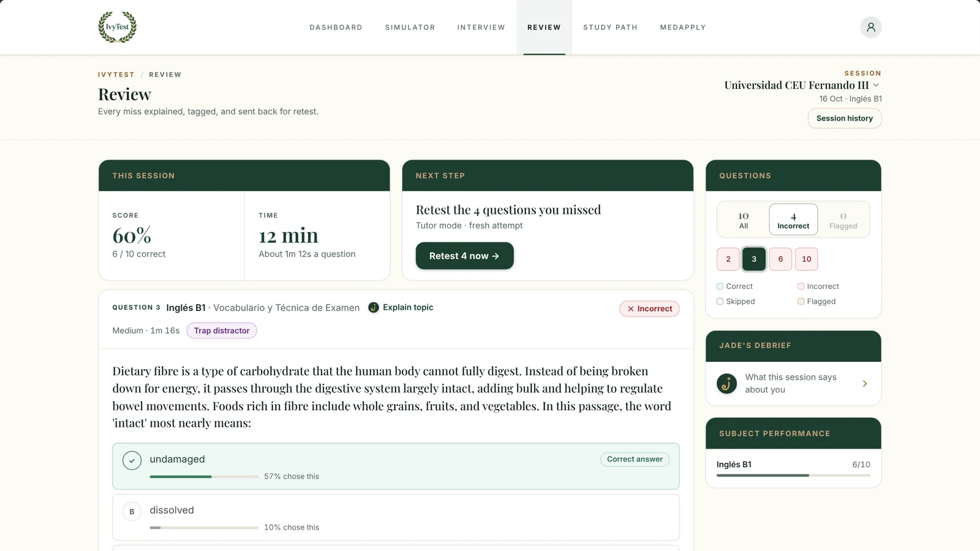980x551 pixels.
Task: Click the 57% chose this progress bar
Action: click(204, 476)
